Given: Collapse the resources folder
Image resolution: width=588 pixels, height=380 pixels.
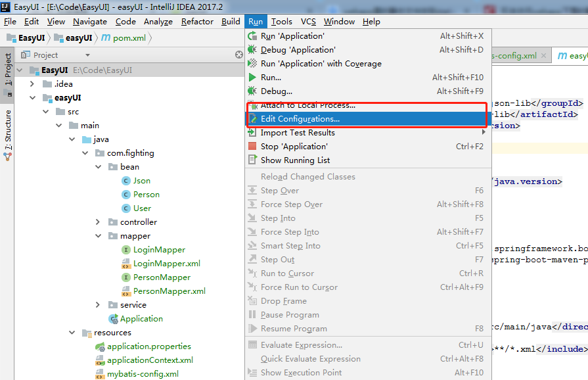Looking at the screenshot, I should point(72,333).
